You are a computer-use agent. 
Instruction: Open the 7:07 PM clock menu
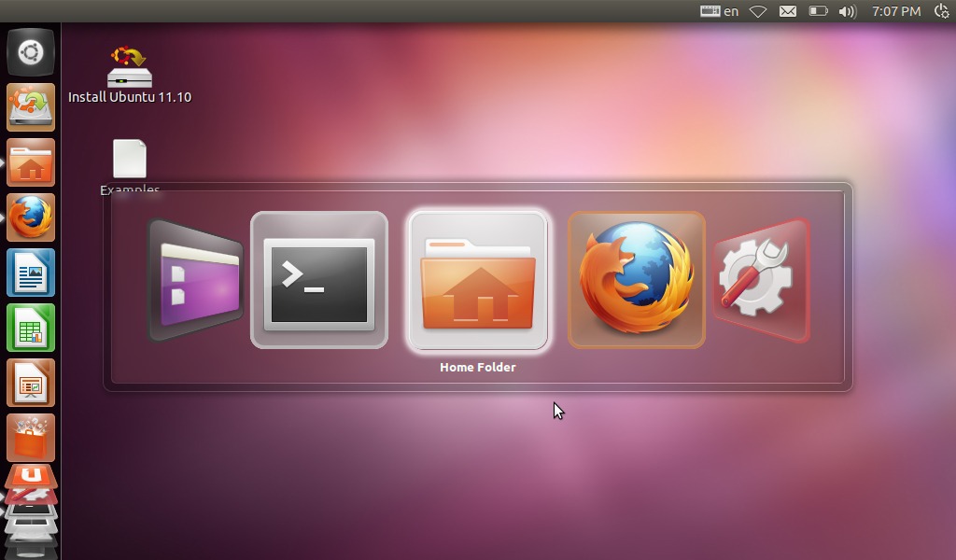(896, 11)
